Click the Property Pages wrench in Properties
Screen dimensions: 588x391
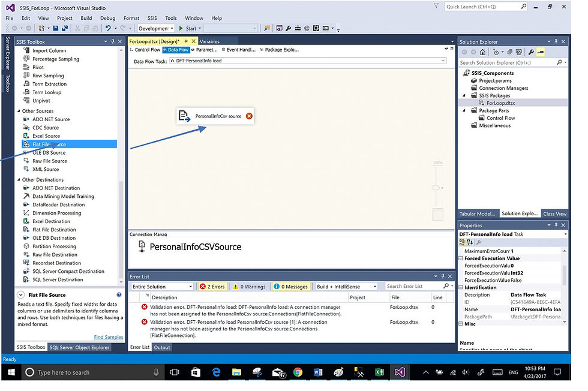click(479, 242)
